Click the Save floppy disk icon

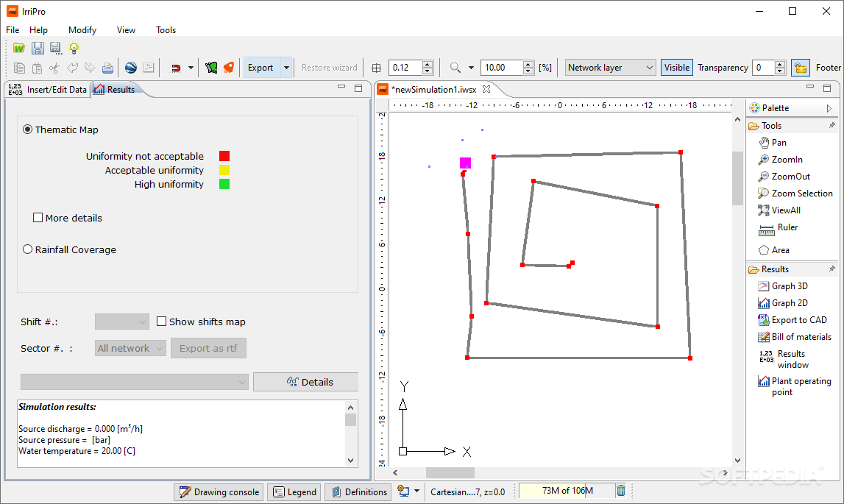(x=37, y=49)
